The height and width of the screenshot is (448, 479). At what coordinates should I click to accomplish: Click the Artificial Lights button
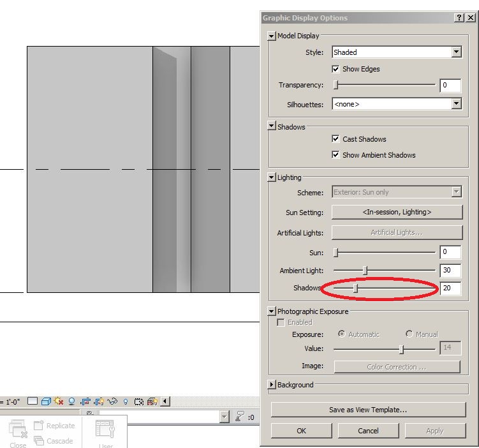(397, 232)
